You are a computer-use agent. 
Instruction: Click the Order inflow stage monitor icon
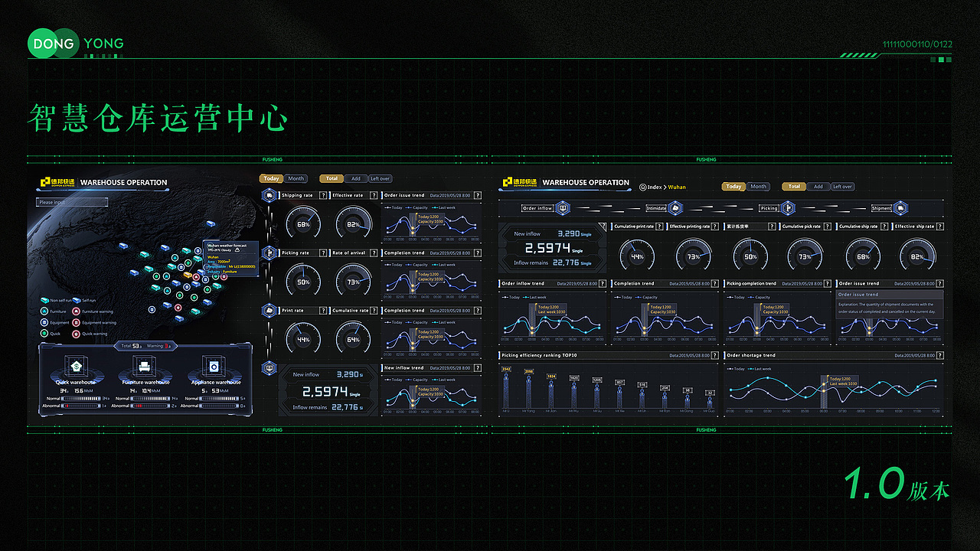[562, 208]
